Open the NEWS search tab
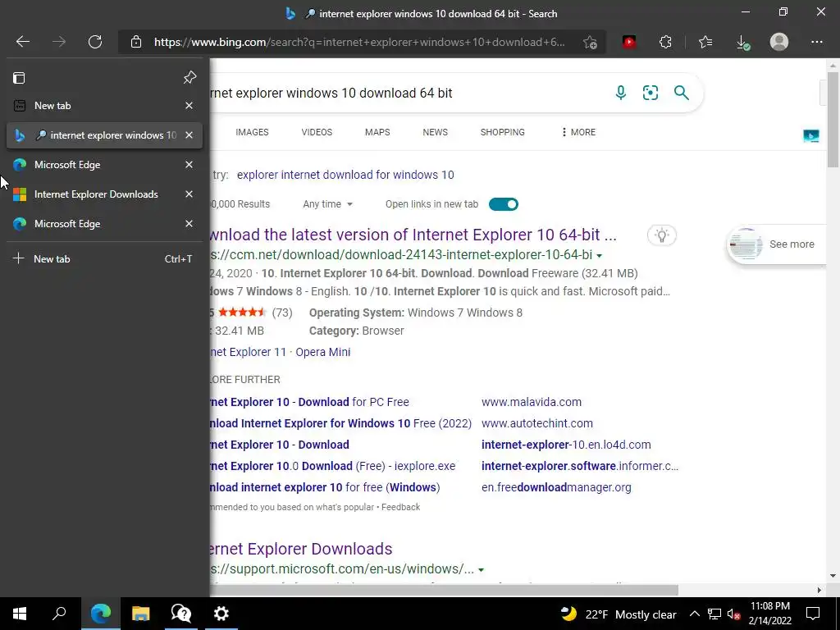Viewport: 840px width, 630px height. pos(435,132)
